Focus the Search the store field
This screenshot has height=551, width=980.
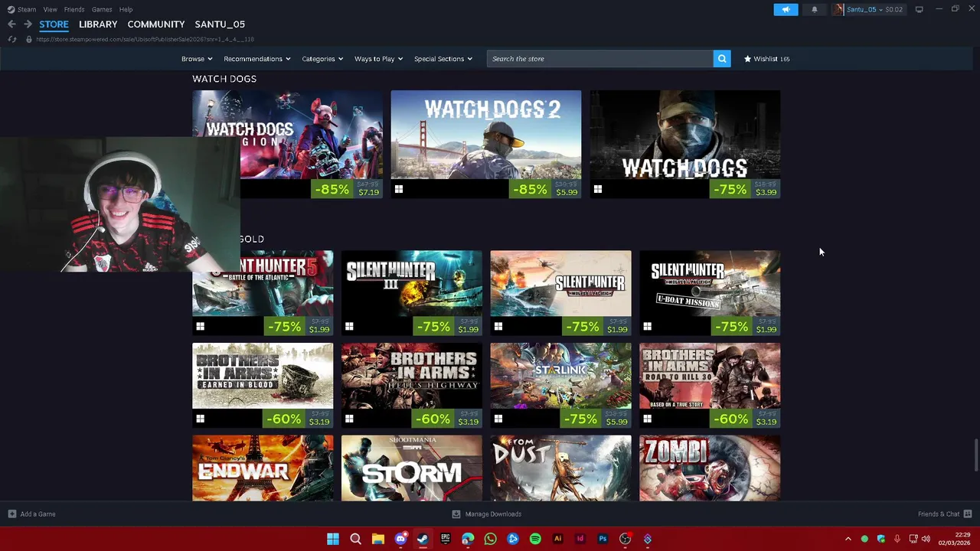coord(600,59)
